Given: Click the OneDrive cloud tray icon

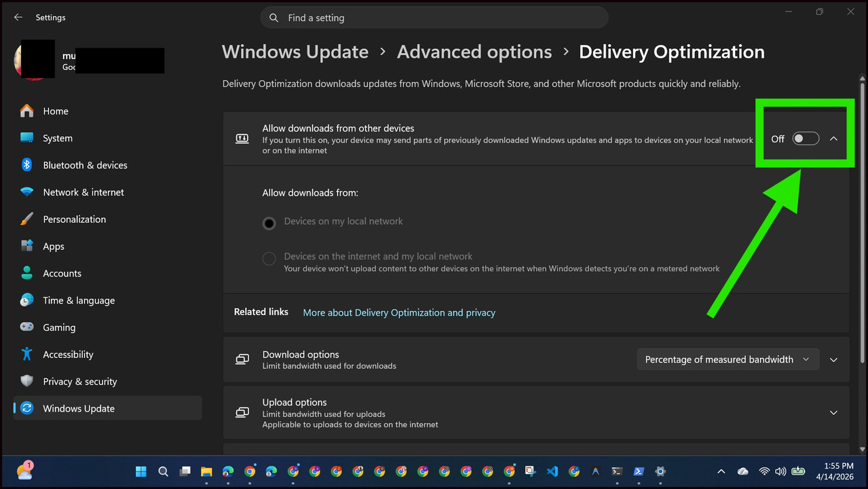Looking at the screenshot, I should click(x=743, y=471).
